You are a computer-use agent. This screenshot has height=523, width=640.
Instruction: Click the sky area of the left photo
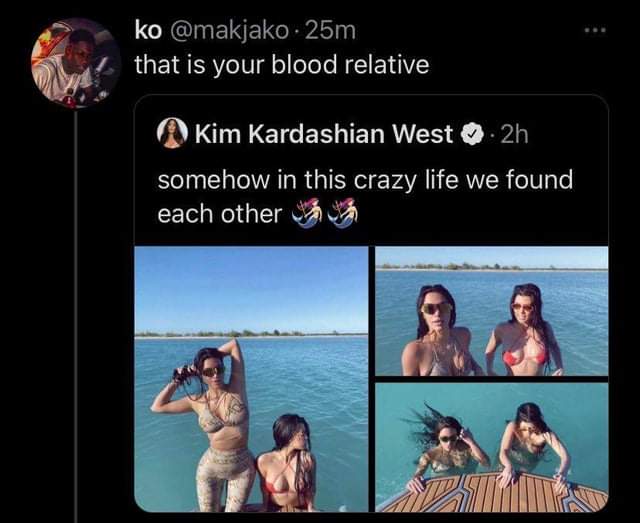click(251, 288)
